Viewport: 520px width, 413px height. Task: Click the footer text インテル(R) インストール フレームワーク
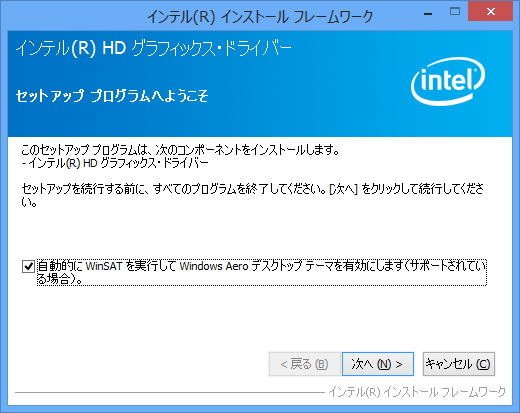point(417,392)
